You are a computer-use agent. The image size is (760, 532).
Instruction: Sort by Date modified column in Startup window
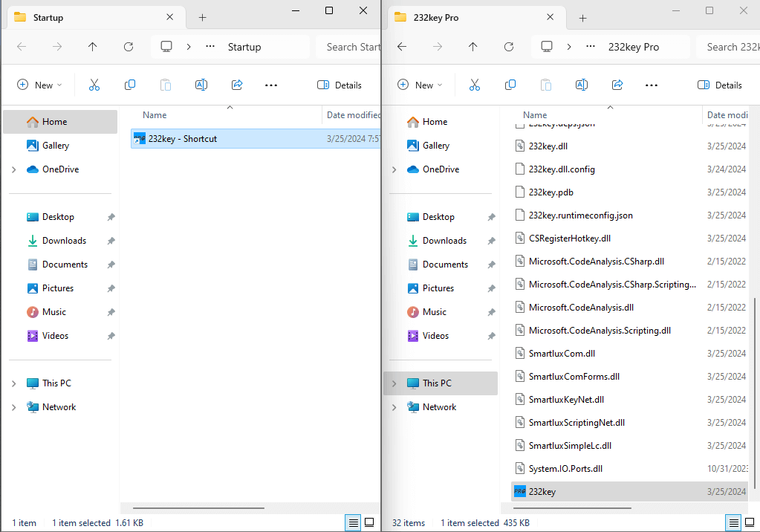click(x=354, y=115)
